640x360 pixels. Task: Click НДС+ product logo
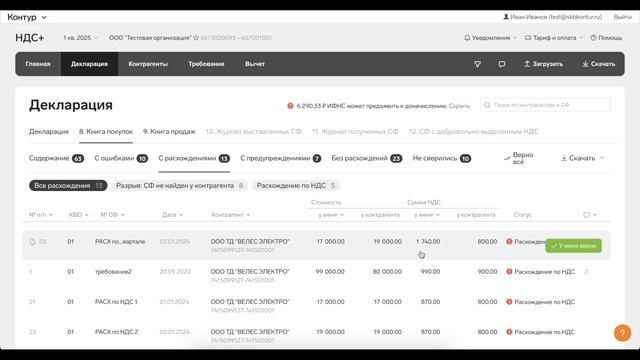[30, 38]
